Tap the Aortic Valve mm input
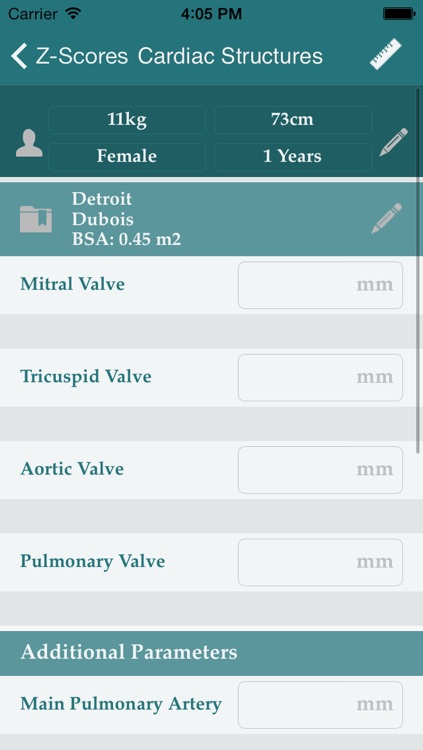 320,470
